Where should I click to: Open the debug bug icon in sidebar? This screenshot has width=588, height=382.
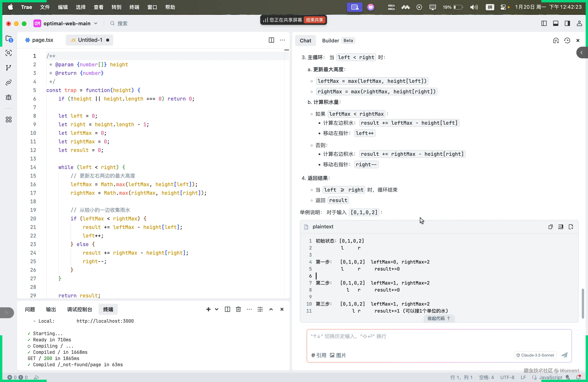[9, 97]
